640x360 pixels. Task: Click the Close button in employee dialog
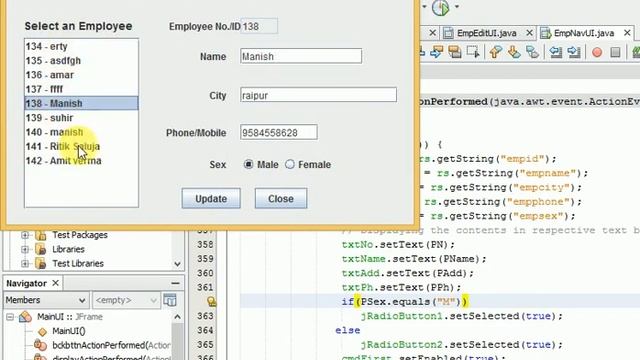(x=281, y=198)
